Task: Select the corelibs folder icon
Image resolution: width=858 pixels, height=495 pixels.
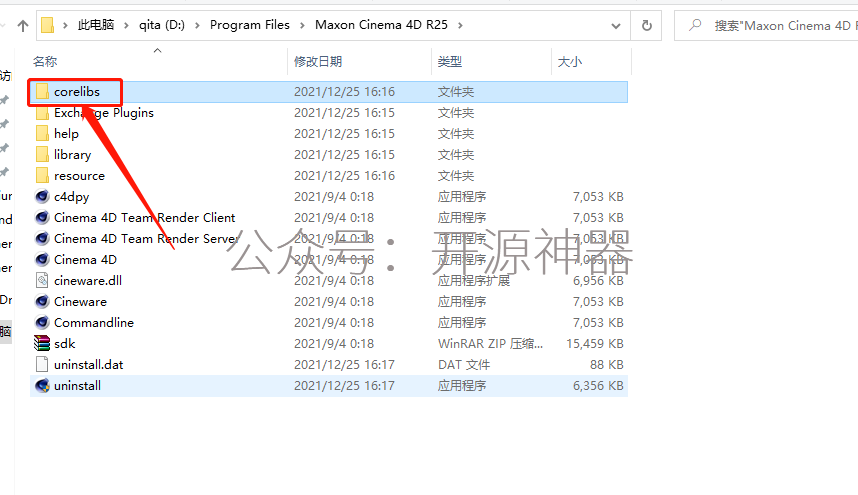Action: [x=42, y=91]
